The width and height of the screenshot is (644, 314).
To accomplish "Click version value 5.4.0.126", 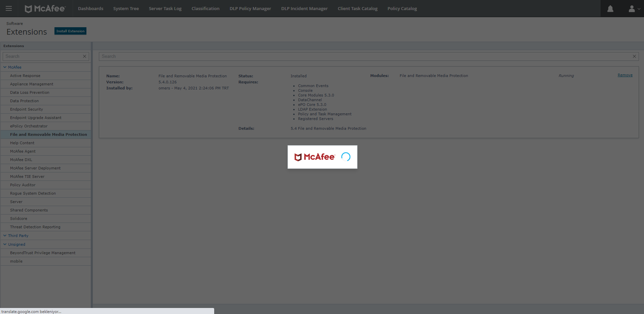I will pyautogui.click(x=167, y=82).
